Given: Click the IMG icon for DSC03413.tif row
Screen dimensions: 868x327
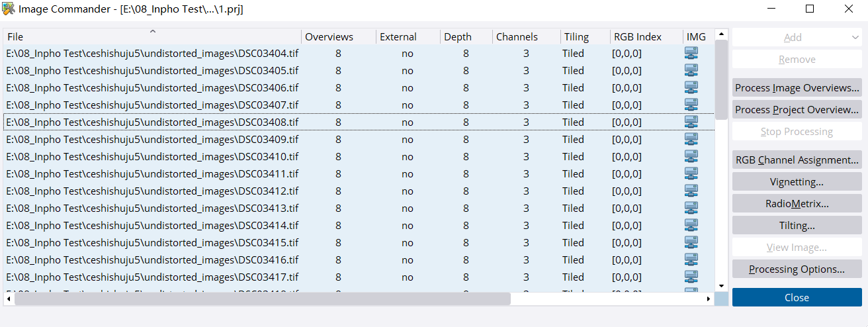Looking at the screenshot, I should click(x=691, y=209).
